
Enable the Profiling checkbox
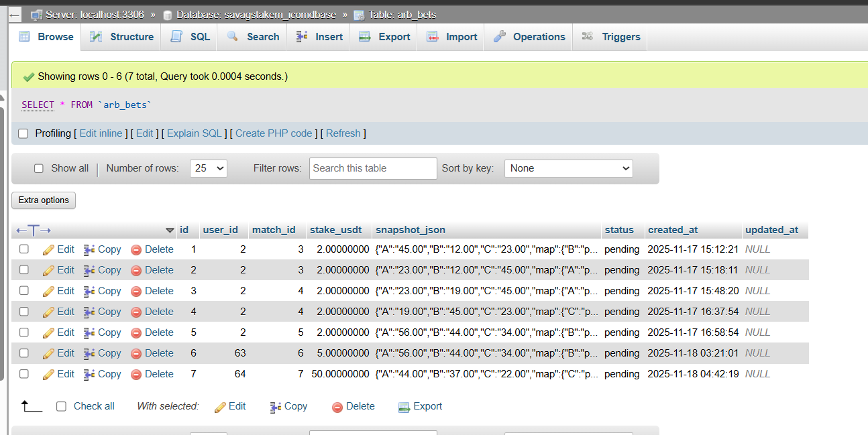23,133
